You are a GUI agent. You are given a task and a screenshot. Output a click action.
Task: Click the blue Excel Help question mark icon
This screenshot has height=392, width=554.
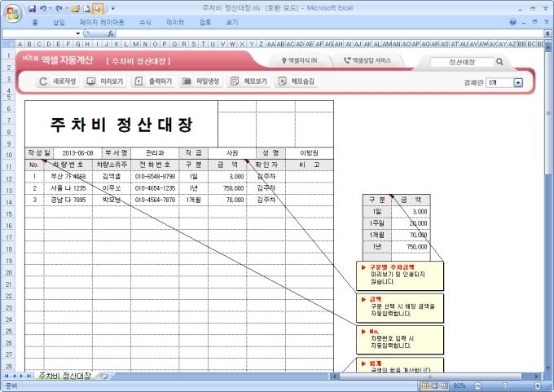coord(512,22)
